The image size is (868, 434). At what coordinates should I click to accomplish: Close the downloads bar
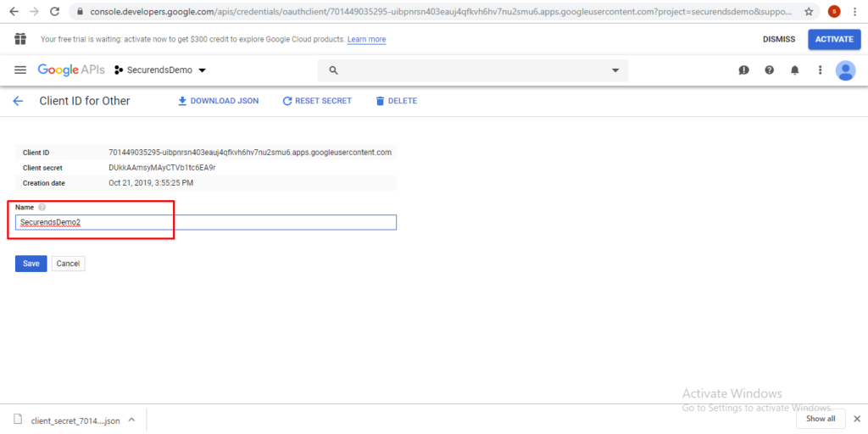(857, 419)
